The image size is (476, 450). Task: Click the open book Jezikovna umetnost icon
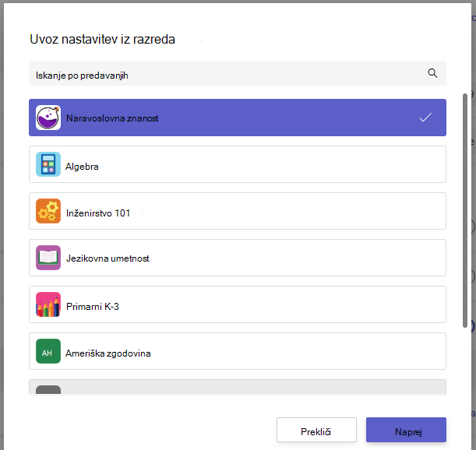pos(48,258)
